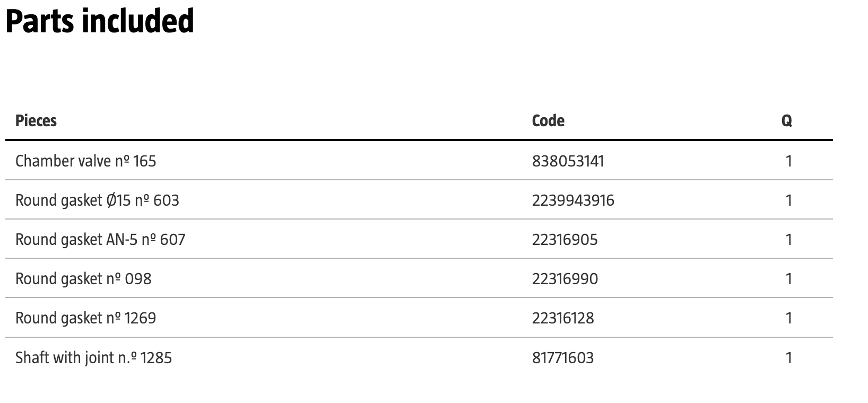Click the Q column header
The height and width of the screenshot is (403, 868).
click(787, 121)
